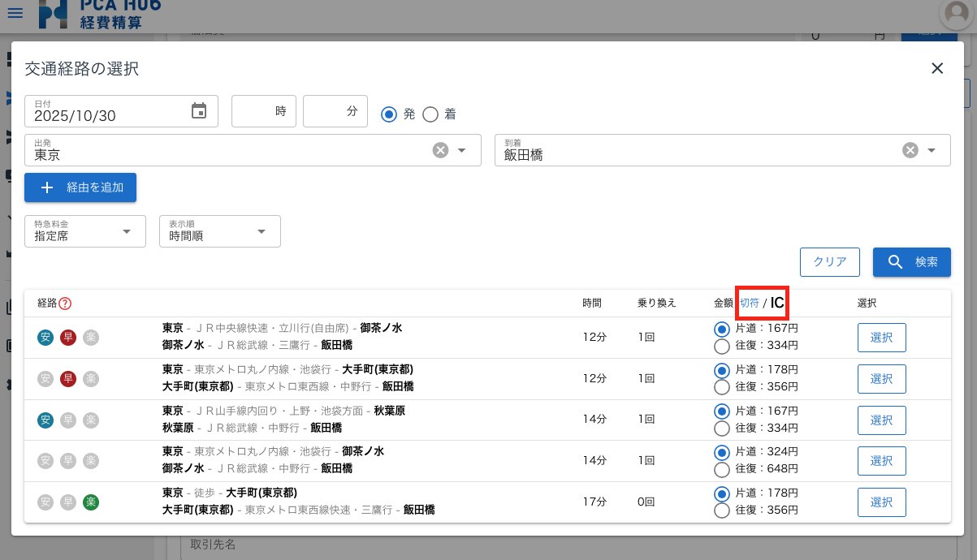
Task: Open the 出発 station dropdown arrow
Action: (462, 150)
